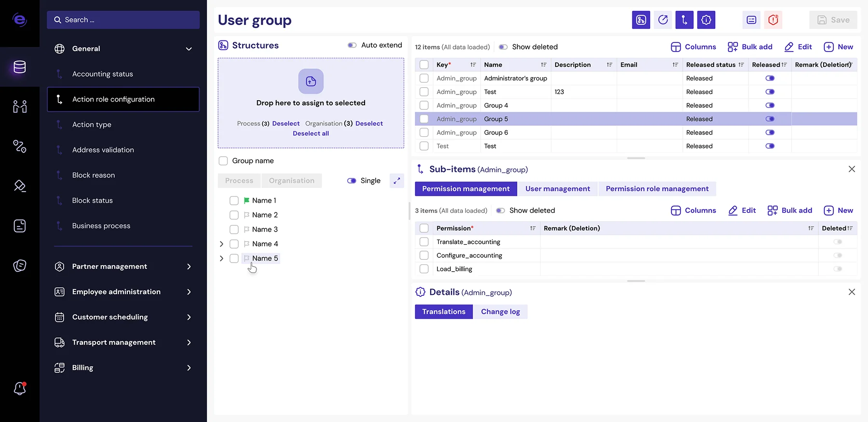Click Bulk add in main table toolbar
Viewport: 868px width, 422px height.
click(750, 47)
